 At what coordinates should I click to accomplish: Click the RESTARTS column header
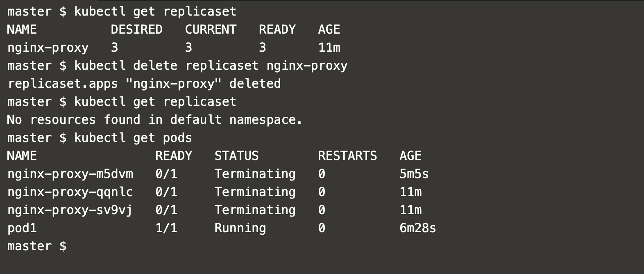[347, 156]
